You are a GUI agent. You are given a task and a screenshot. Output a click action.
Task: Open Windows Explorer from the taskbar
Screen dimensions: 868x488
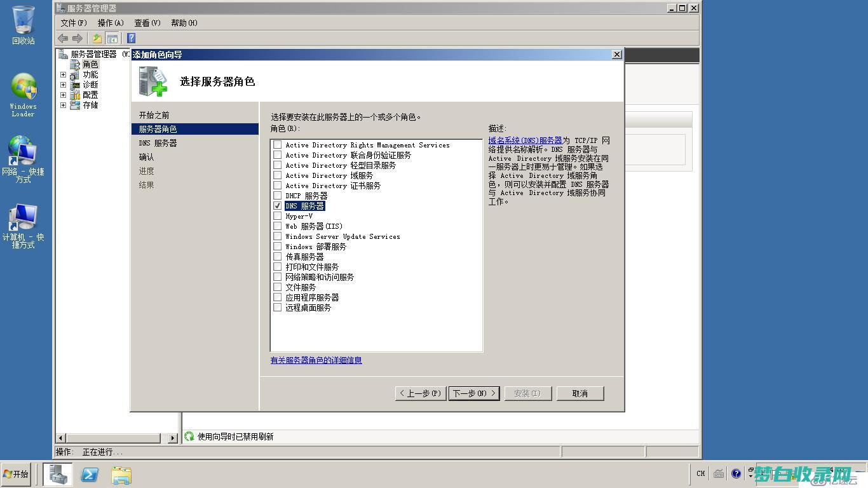[121, 475]
